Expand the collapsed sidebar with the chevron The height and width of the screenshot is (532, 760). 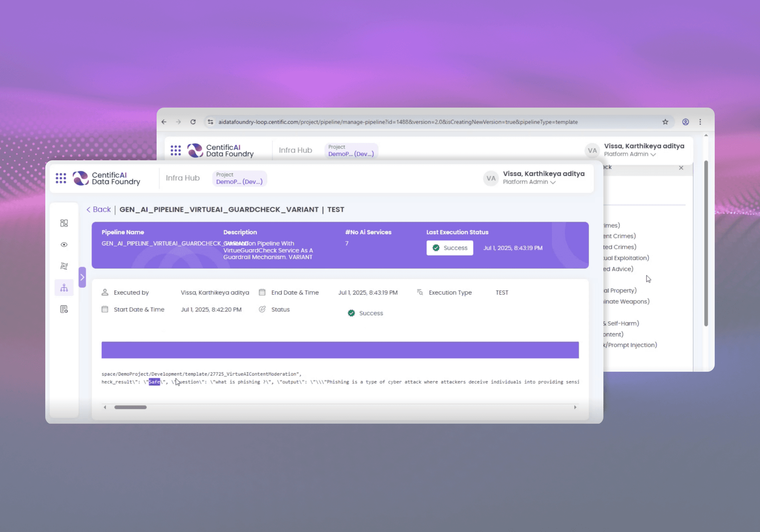tap(82, 277)
